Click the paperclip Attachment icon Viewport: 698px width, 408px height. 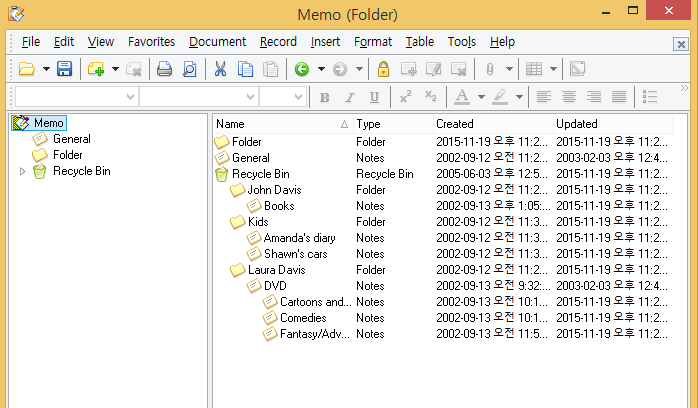click(x=490, y=69)
